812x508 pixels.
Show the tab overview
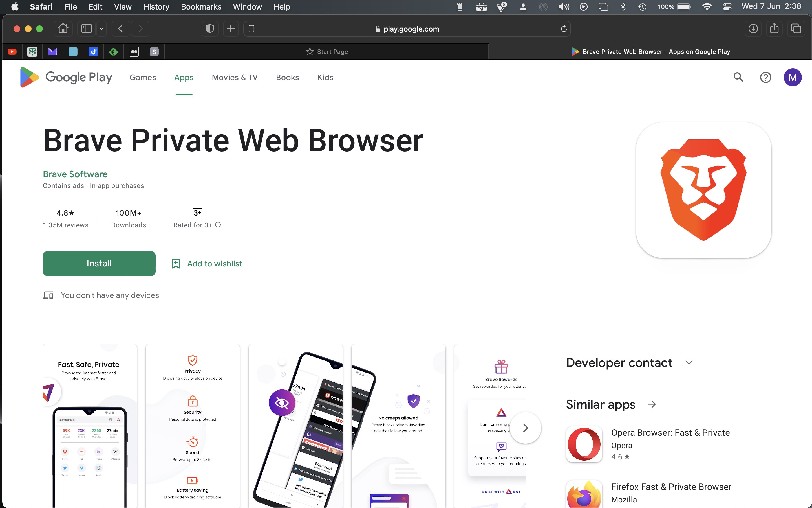click(796, 29)
